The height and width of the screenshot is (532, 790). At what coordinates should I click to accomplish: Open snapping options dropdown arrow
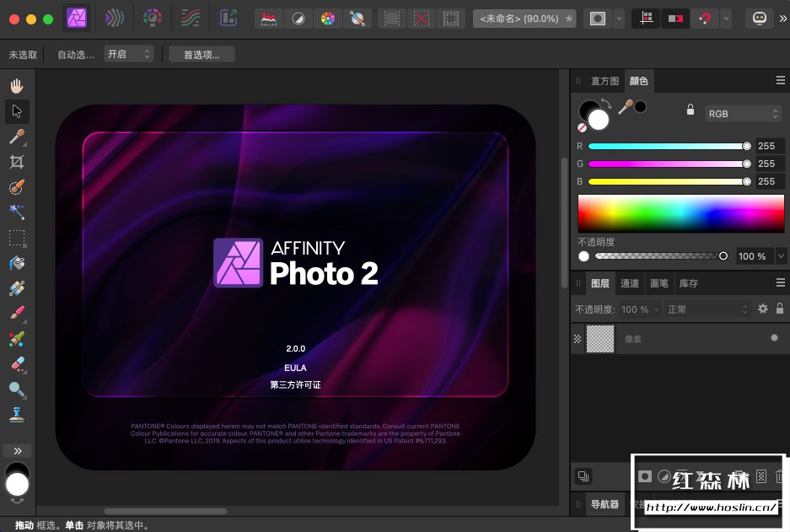[726, 19]
